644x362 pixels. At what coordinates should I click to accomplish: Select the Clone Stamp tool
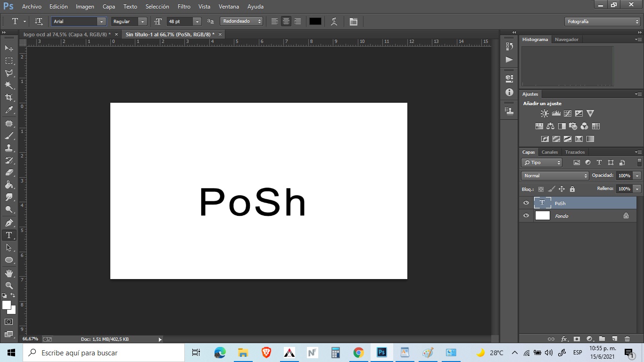pyautogui.click(x=9, y=148)
